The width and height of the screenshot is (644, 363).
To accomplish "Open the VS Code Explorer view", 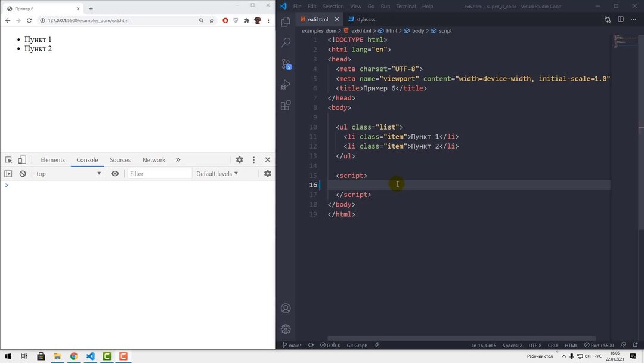I will tap(286, 21).
